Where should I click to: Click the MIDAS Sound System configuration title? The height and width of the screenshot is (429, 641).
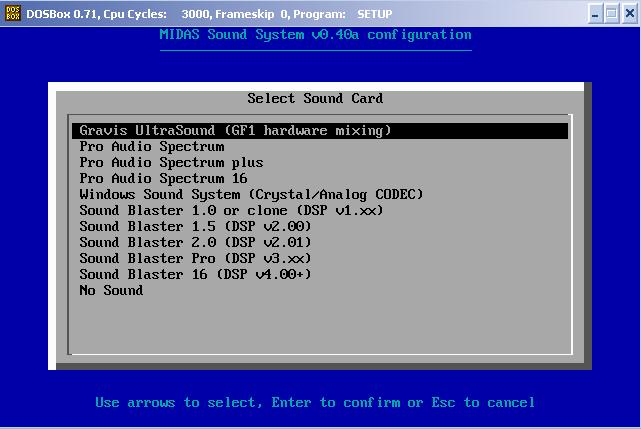click(315, 35)
